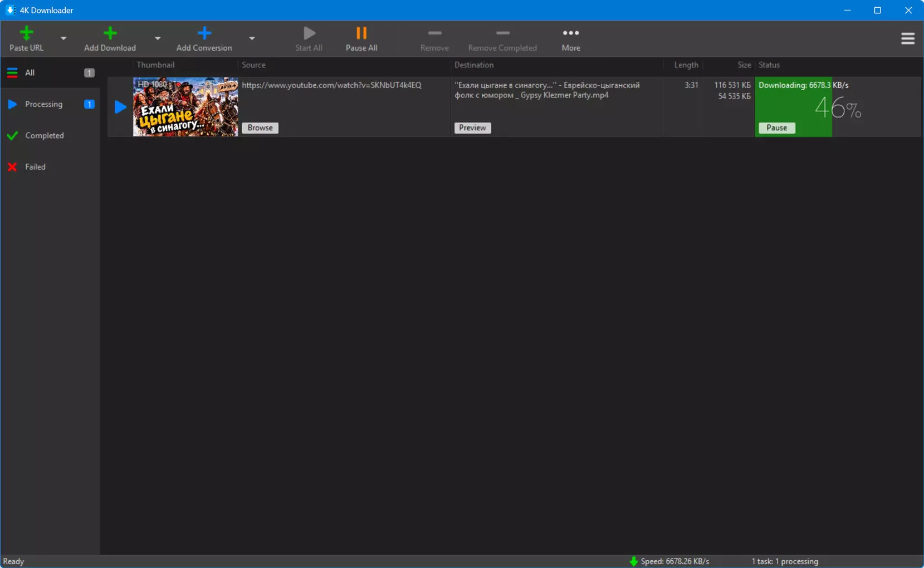Viewport: 924px width, 568px height.
Task: Expand the Add Conversion dropdown arrow
Action: click(252, 38)
